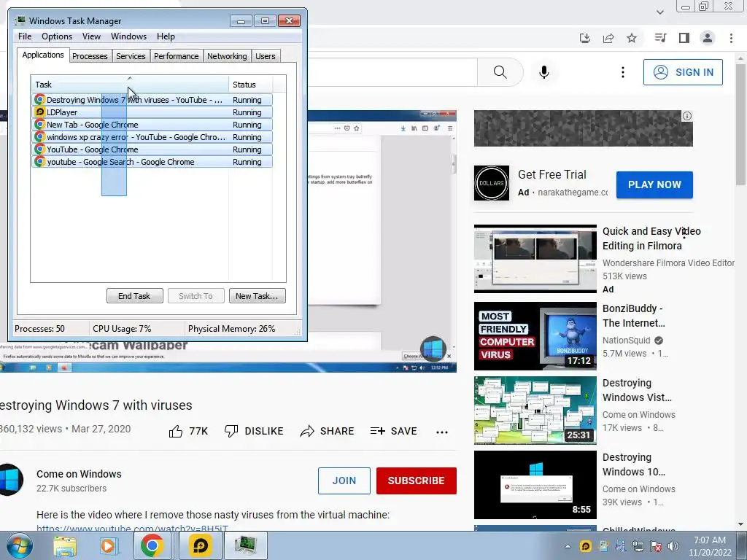The image size is (747, 560).
Task: Switch to the Performance tab
Action: click(177, 56)
